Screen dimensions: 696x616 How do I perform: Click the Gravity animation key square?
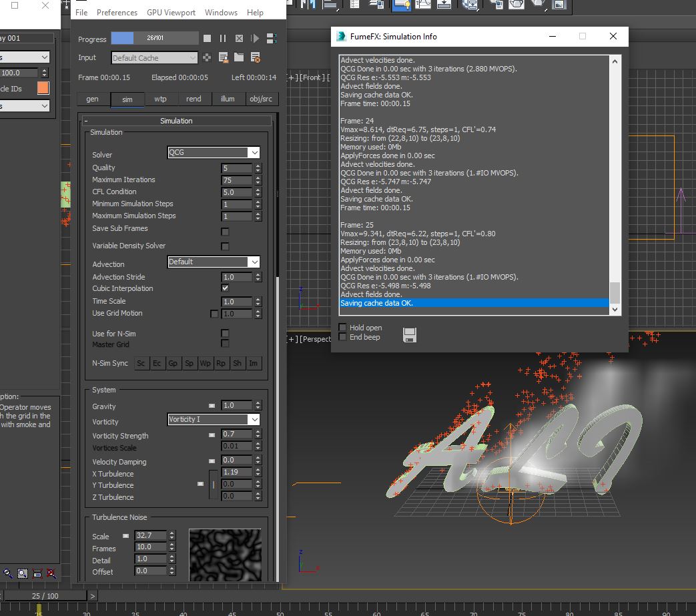pyautogui.click(x=212, y=406)
